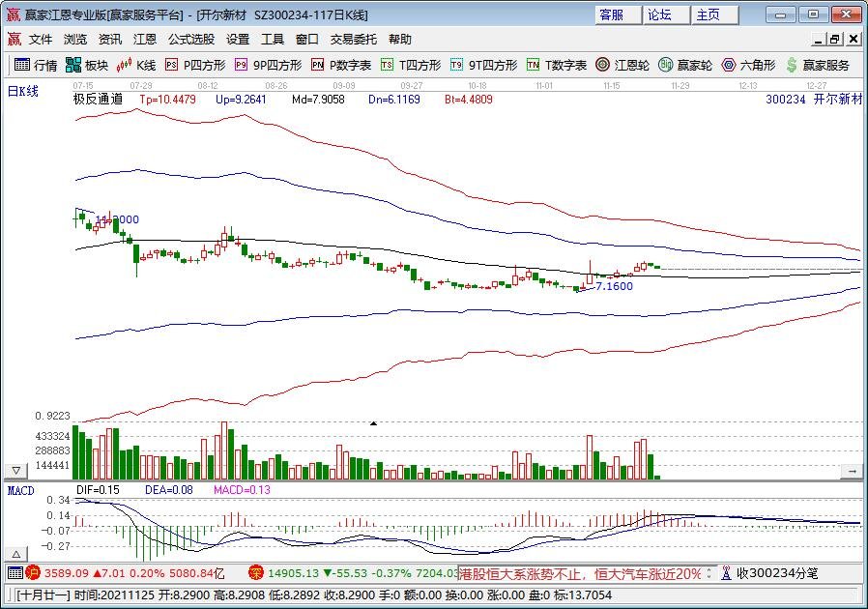The height and width of the screenshot is (609, 868).
Task: Click the news ticker scroll stepper
Action: pyautogui.click(x=709, y=573)
